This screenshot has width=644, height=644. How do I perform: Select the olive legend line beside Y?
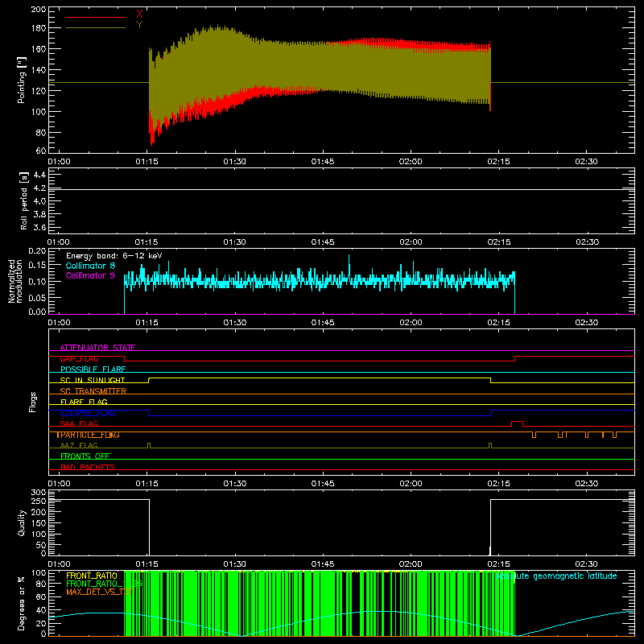pos(96,27)
